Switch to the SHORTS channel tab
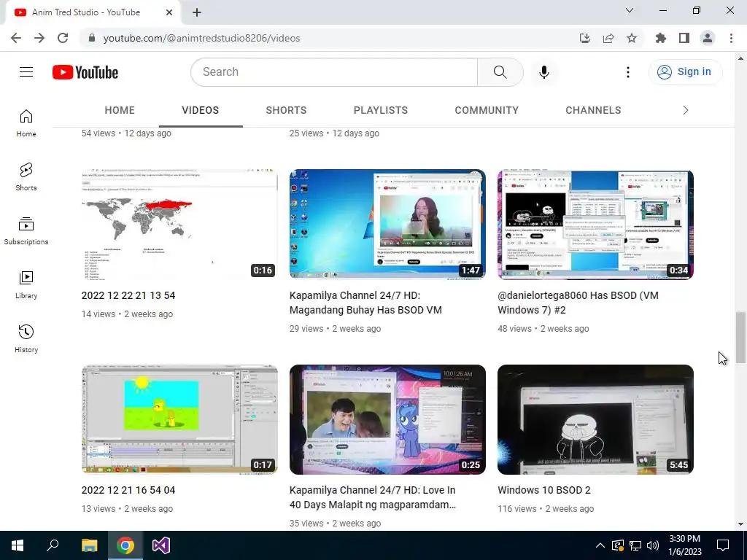The width and height of the screenshot is (747, 560). 286,111
